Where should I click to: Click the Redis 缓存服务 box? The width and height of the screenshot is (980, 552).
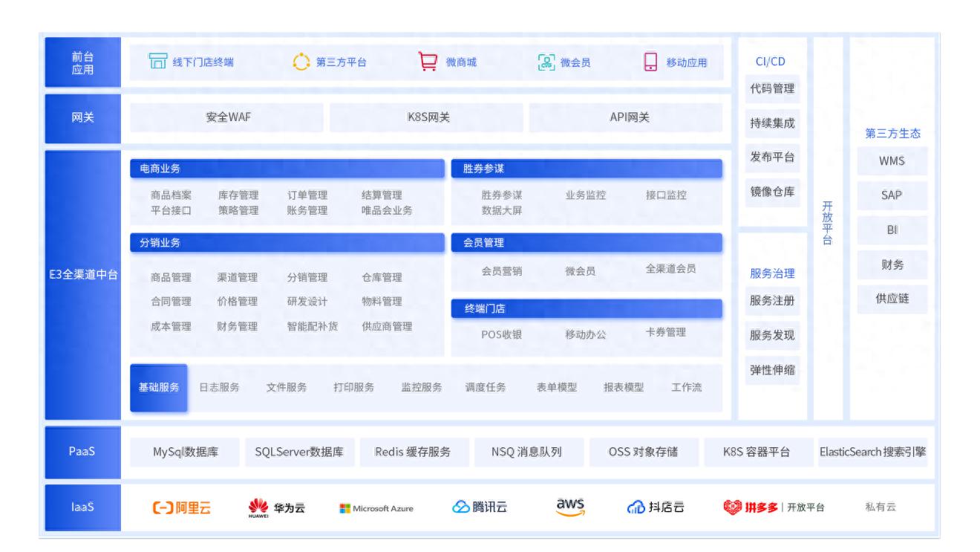click(x=413, y=452)
